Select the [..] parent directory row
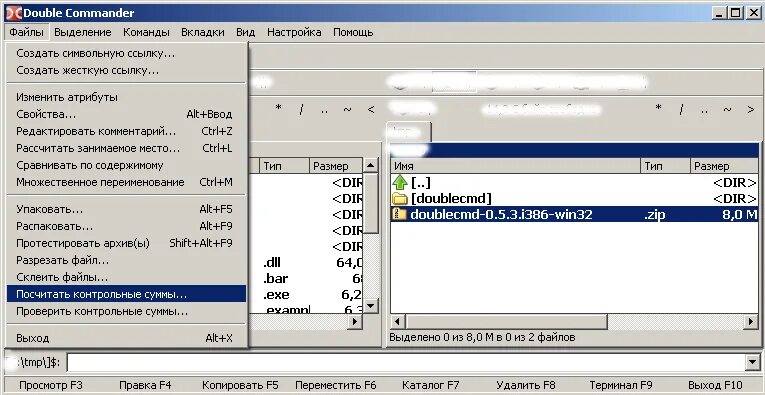 [575, 183]
